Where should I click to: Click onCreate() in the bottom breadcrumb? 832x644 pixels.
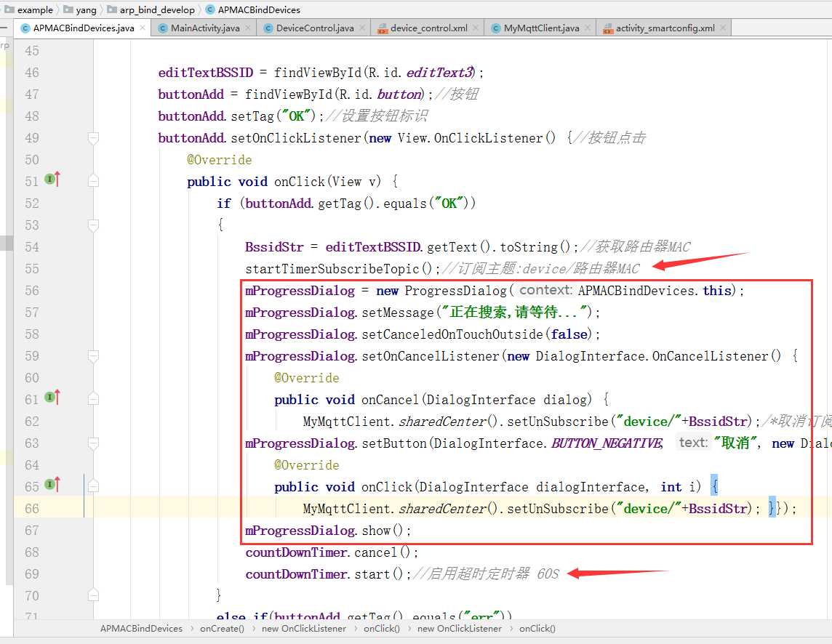click(x=222, y=629)
